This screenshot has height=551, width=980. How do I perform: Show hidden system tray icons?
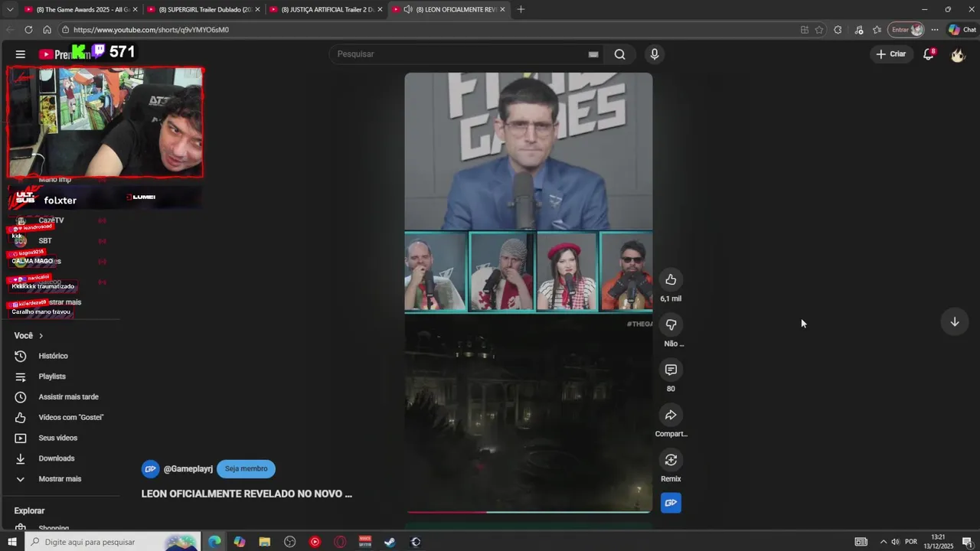point(883,542)
